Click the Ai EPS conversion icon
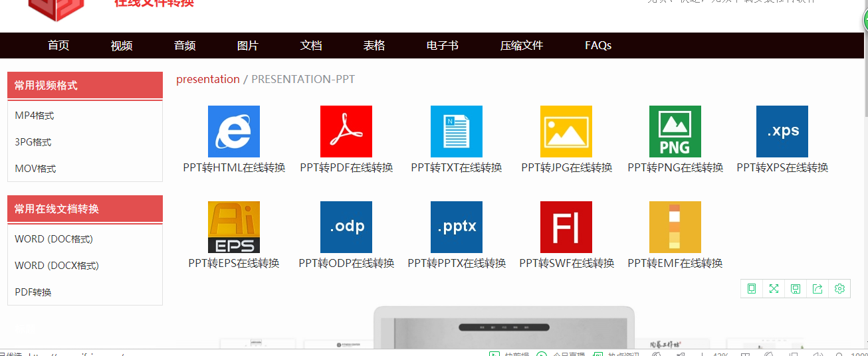 234,227
